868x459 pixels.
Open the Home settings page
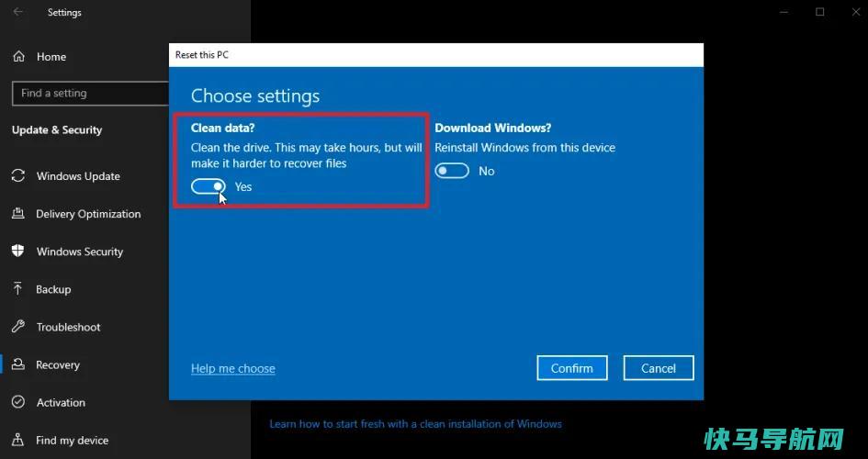pyautogui.click(x=51, y=56)
